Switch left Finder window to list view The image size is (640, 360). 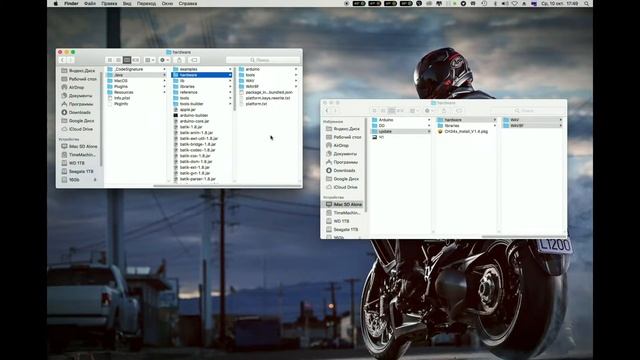[118, 60]
